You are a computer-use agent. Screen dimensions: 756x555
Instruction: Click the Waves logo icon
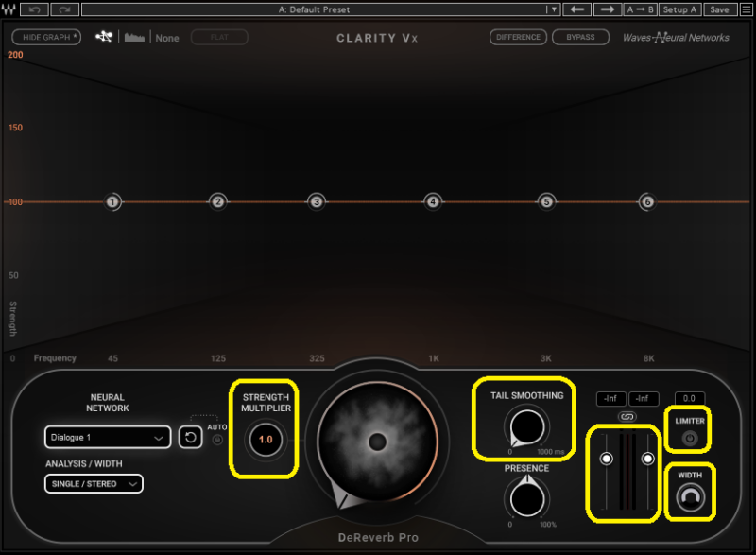click(x=9, y=9)
